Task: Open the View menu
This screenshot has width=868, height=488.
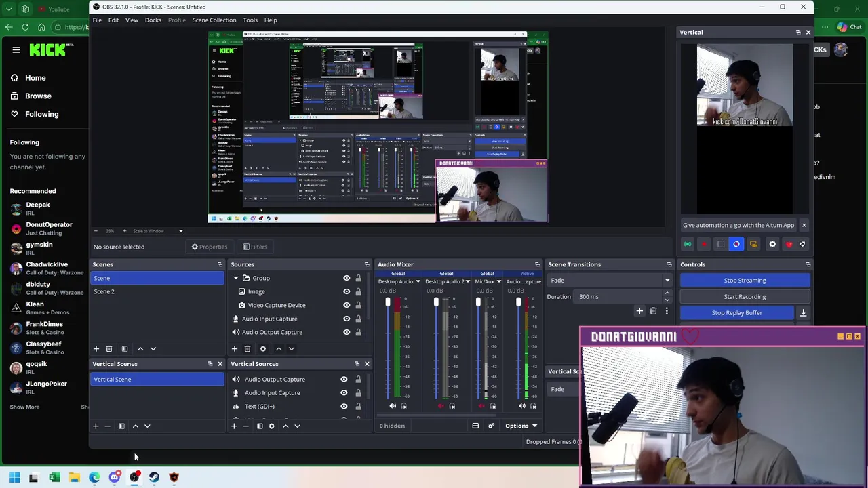Action: (132, 20)
